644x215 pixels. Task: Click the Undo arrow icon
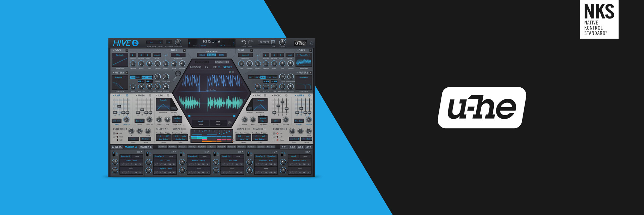[x=244, y=42]
